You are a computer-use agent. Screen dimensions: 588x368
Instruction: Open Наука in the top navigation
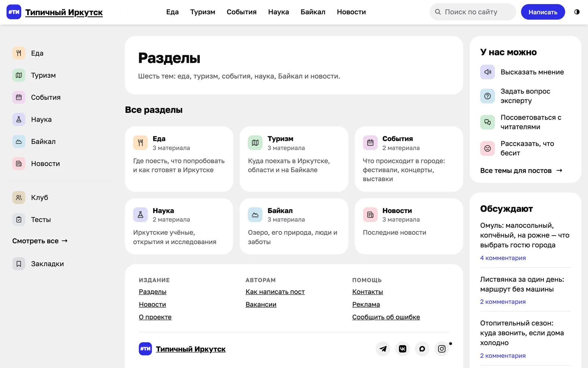point(279,12)
